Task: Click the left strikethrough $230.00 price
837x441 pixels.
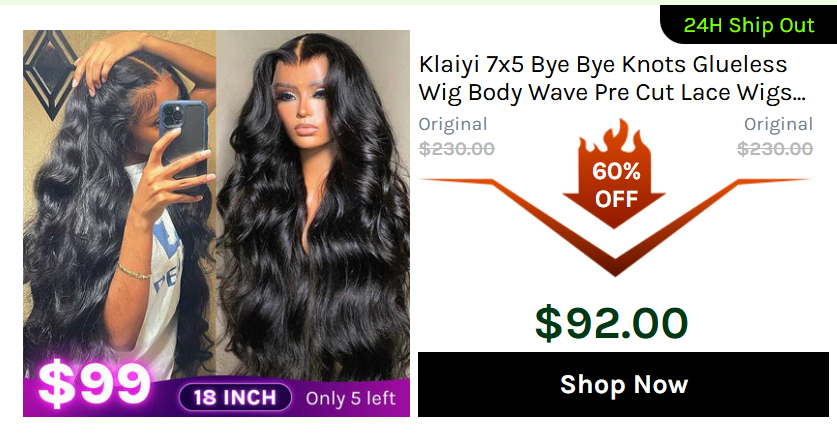Action: (x=456, y=149)
